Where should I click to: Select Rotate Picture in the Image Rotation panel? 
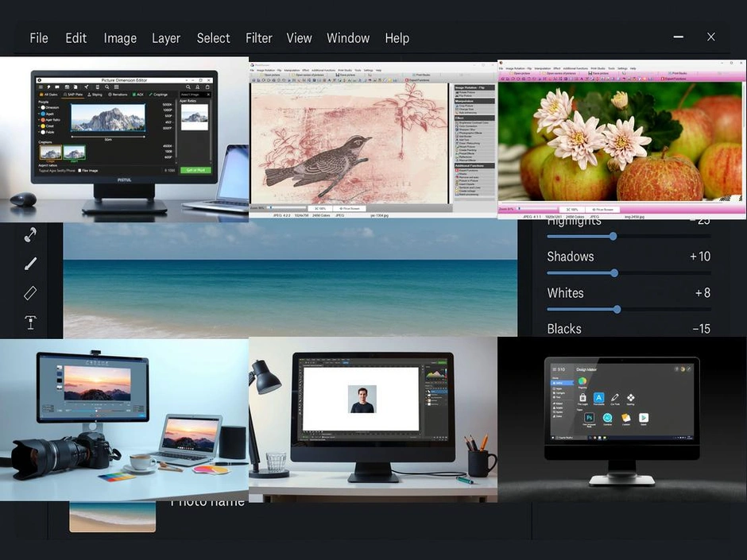pyautogui.click(x=467, y=93)
